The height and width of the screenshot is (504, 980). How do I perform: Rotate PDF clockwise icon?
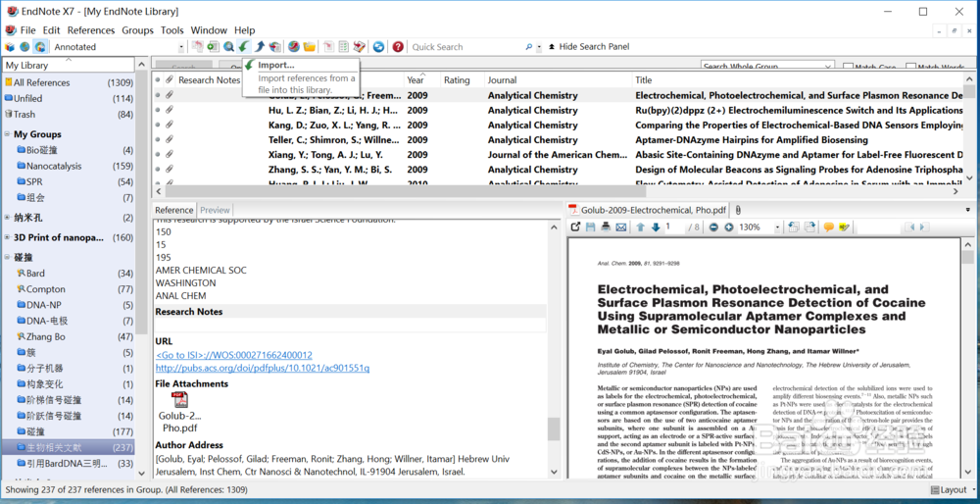tap(810, 227)
